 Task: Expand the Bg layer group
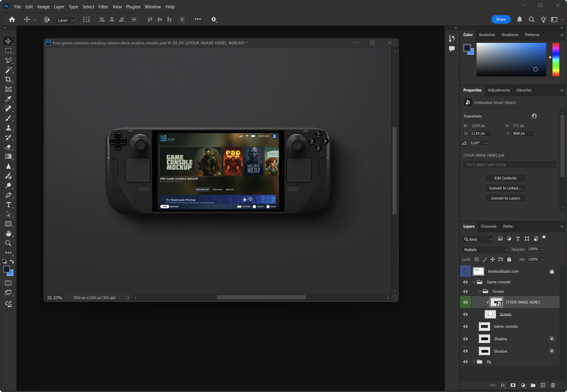(x=474, y=362)
